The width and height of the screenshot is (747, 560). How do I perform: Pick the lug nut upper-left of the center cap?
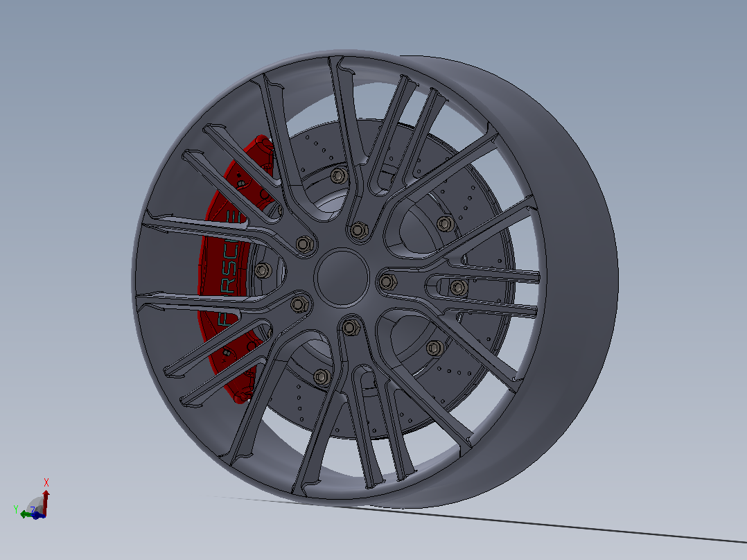pyautogui.click(x=304, y=245)
